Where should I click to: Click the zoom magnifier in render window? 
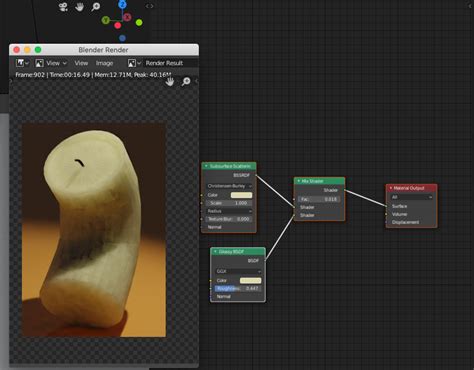click(x=186, y=81)
